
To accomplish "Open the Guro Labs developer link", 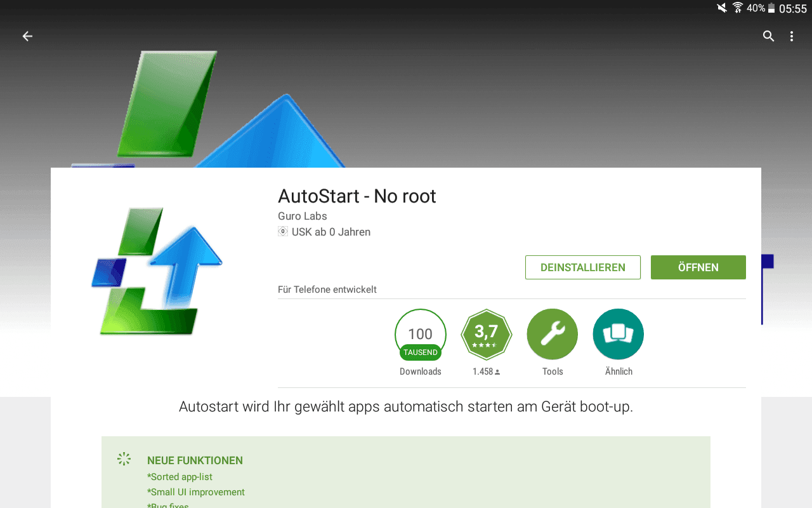I will [x=303, y=216].
